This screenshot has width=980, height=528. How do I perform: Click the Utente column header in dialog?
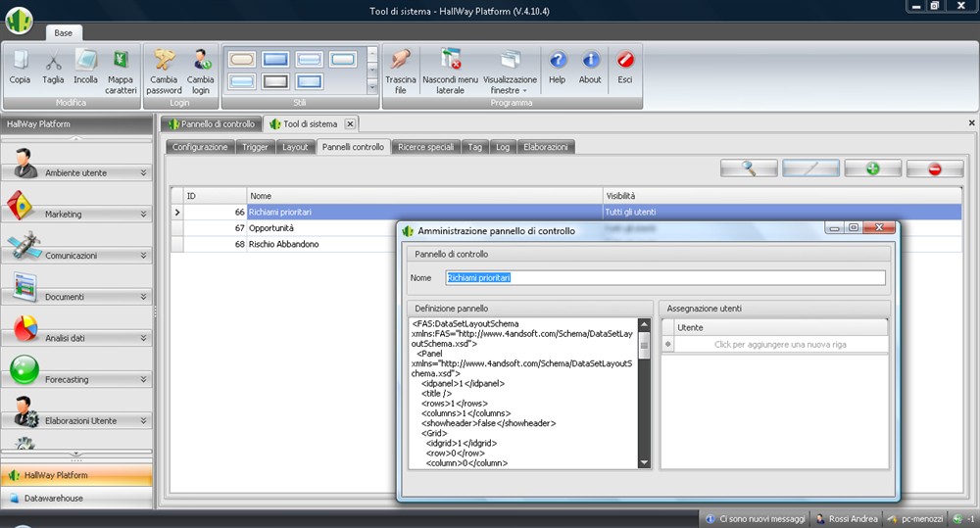click(x=781, y=327)
